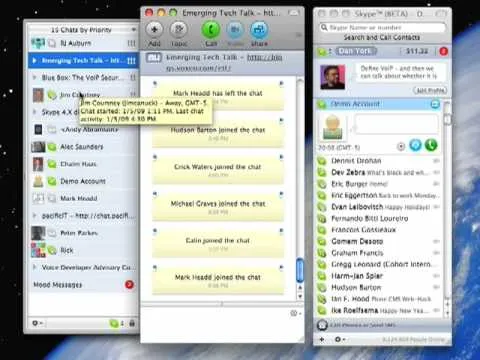Click the info icon beside Demo Account call buttons
This screenshot has height=360, width=480.
[401, 146]
